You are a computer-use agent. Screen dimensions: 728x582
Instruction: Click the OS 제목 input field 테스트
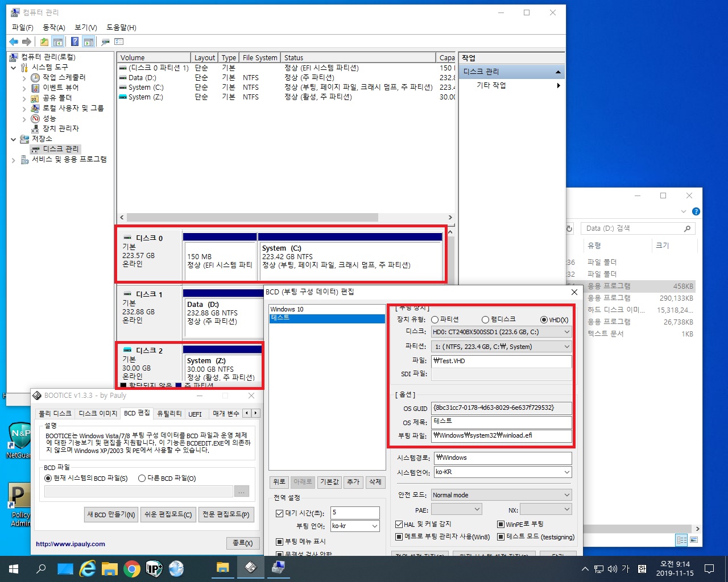pos(501,422)
